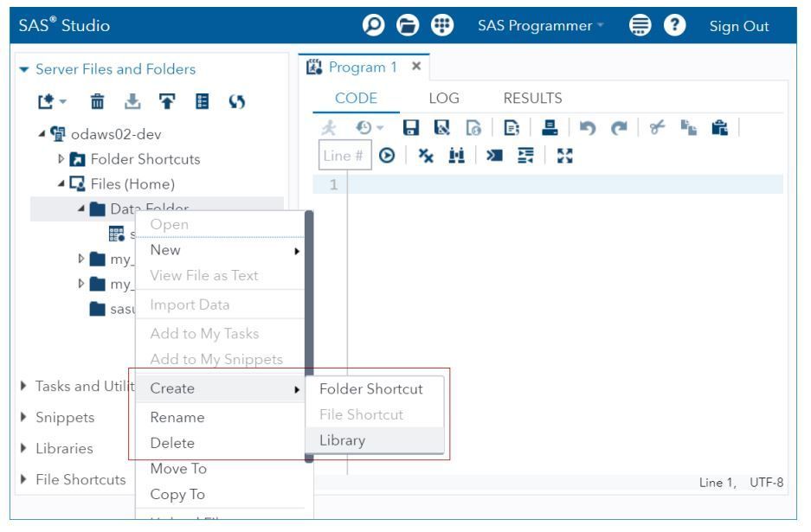Viewport: 811px width, 532px height.
Task: Expand the File Shortcuts section
Action: pos(23,479)
